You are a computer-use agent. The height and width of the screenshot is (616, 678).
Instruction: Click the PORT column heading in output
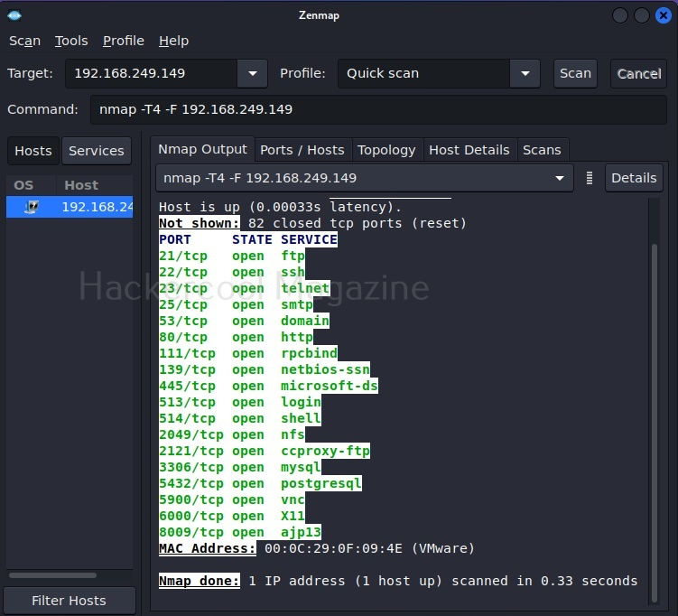pos(175,239)
